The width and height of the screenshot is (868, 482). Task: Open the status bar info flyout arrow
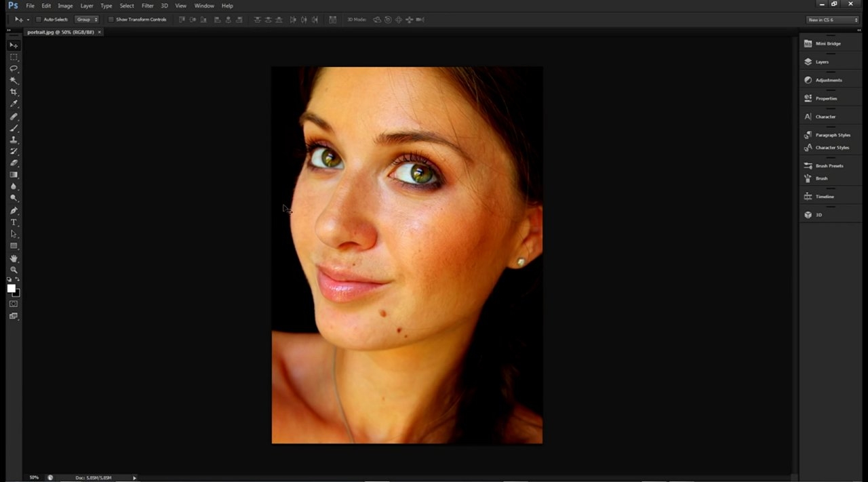tap(134, 478)
